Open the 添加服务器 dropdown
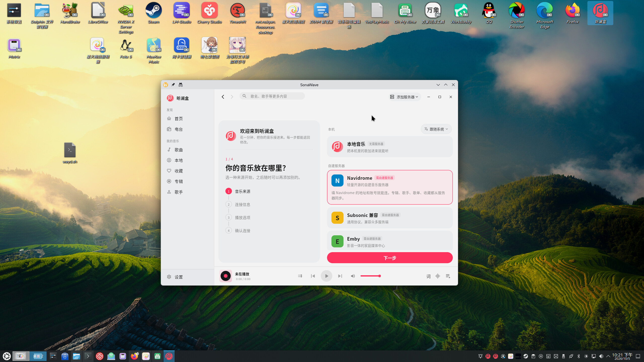 (404, 97)
